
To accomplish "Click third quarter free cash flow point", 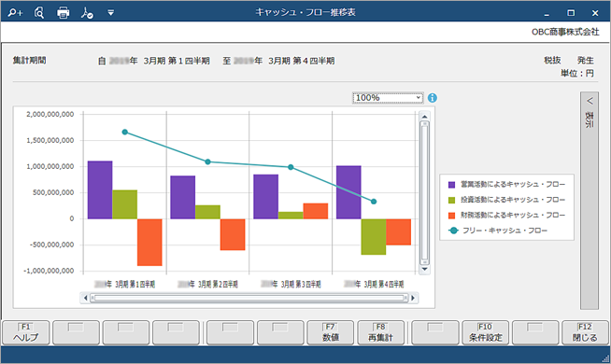I will [x=291, y=167].
